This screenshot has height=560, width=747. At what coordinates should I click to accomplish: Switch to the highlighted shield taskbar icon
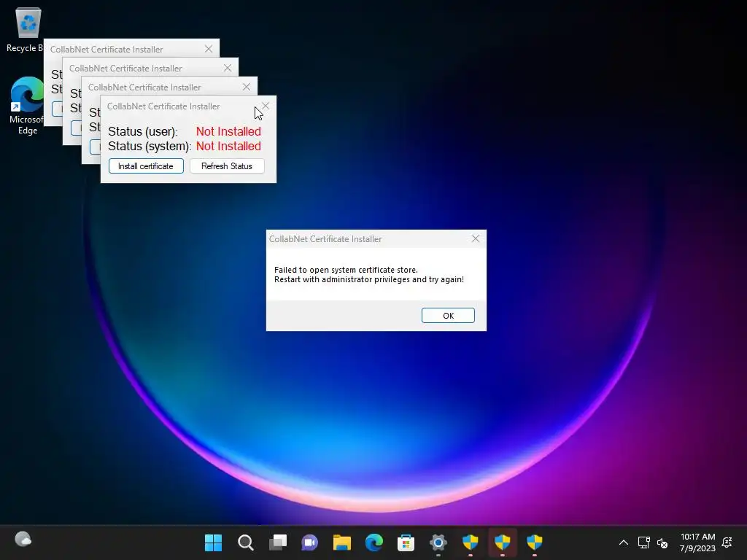click(x=503, y=542)
